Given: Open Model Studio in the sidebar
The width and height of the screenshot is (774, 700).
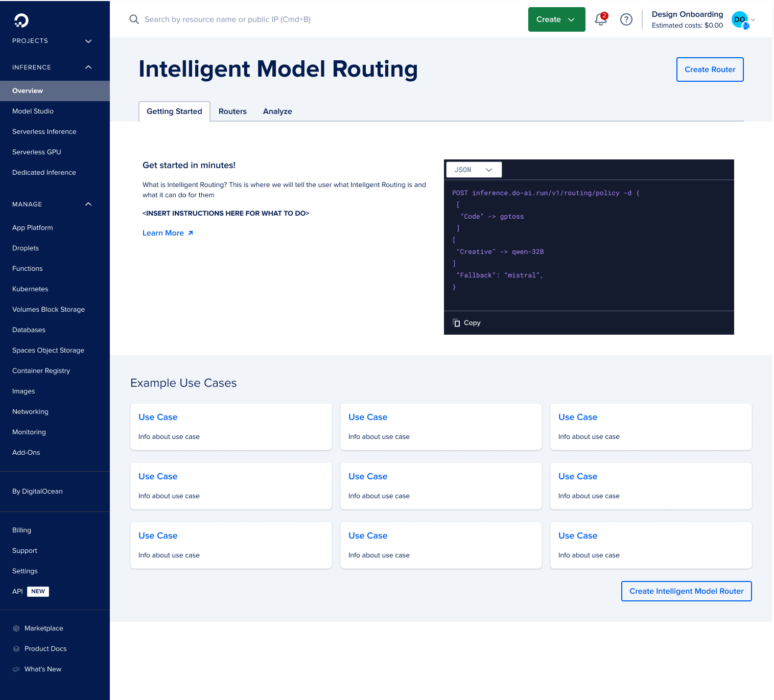Looking at the screenshot, I should coord(55,111).
